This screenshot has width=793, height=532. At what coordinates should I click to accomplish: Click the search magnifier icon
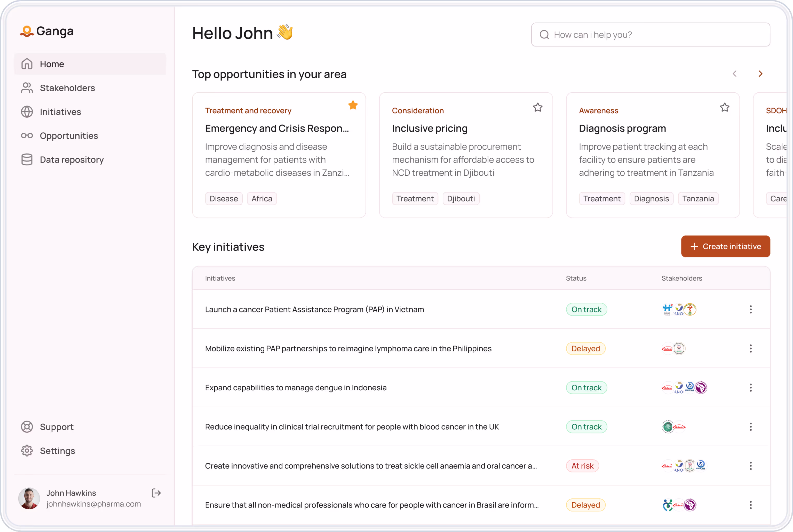coord(544,35)
